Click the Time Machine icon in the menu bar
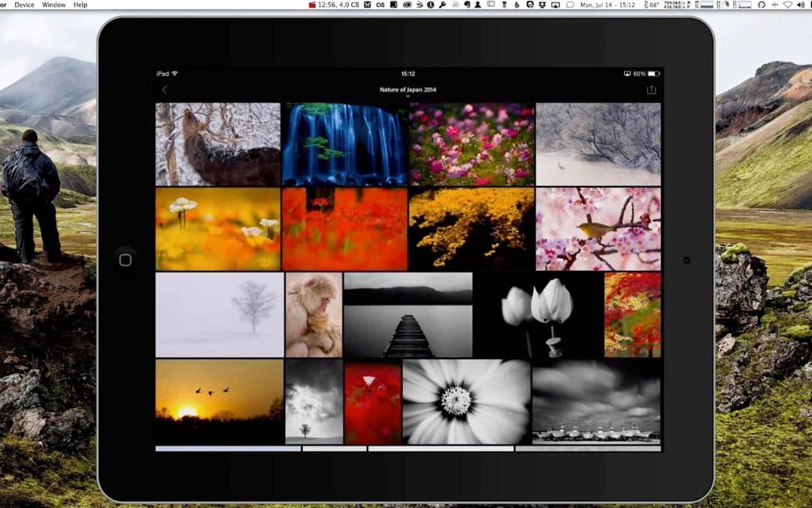The width and height of the screenshot is (812, 508). tap(762, 5)
